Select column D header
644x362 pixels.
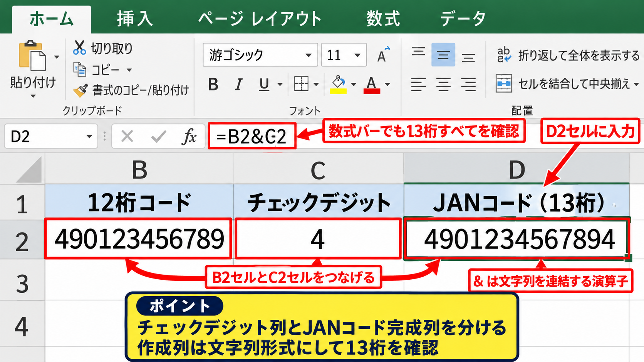(516, 169)
